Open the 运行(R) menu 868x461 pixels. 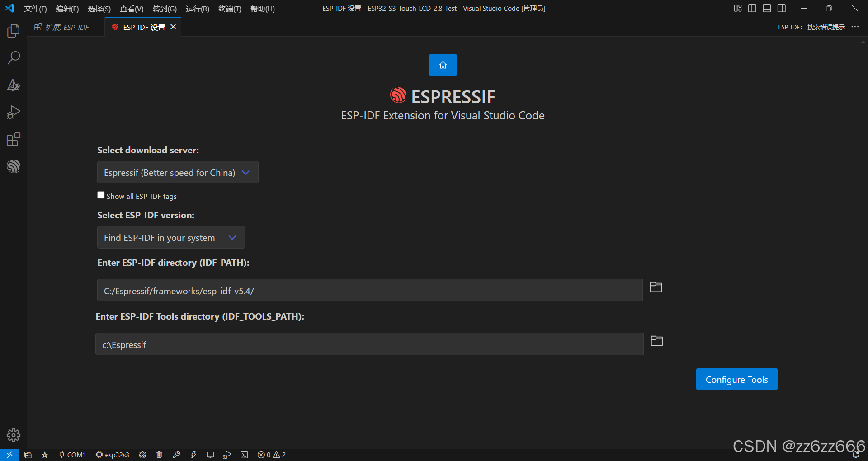(198, 9)
